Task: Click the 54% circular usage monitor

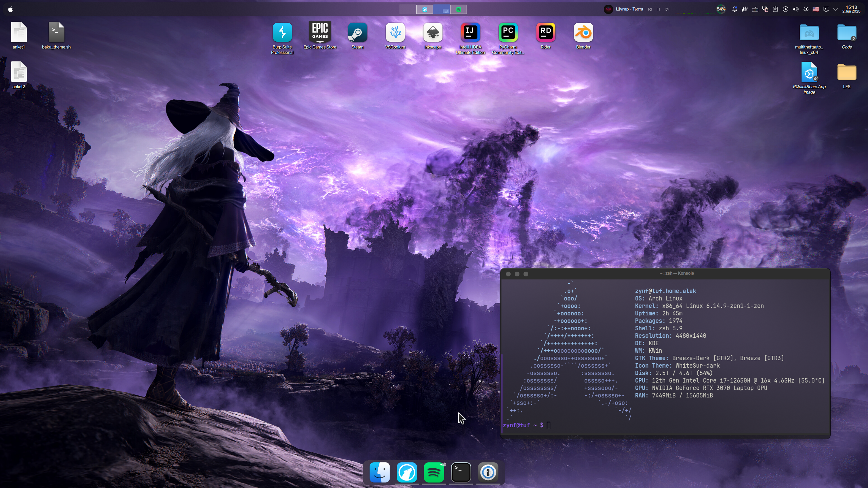Action: pos(721,9)
